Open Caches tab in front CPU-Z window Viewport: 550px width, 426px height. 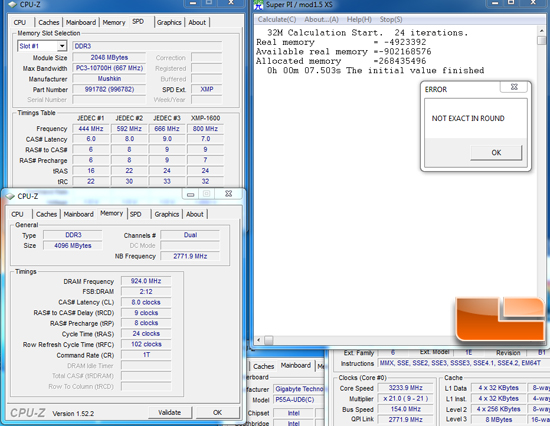tap(46, 214)
